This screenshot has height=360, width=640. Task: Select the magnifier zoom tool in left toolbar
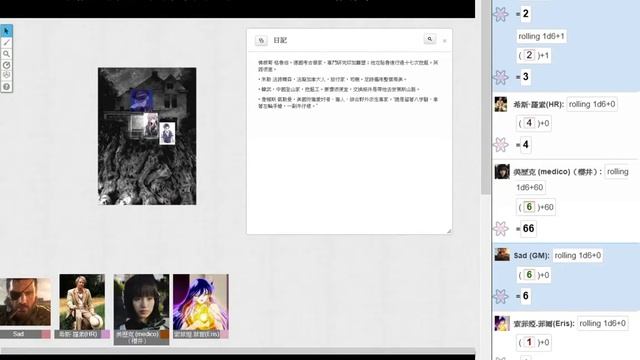click(6, 53)
